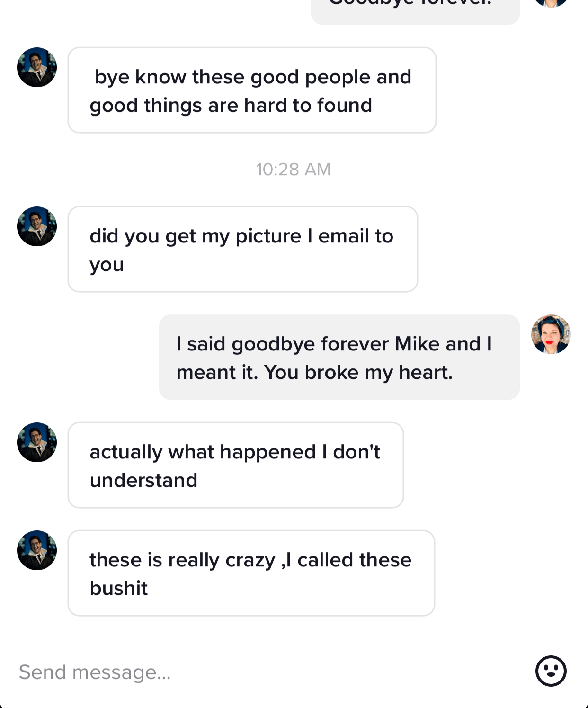Screen dimensions: 588x708
Task: Click the red-lipstick avatar beside the Mike reply
Action: 551,334
